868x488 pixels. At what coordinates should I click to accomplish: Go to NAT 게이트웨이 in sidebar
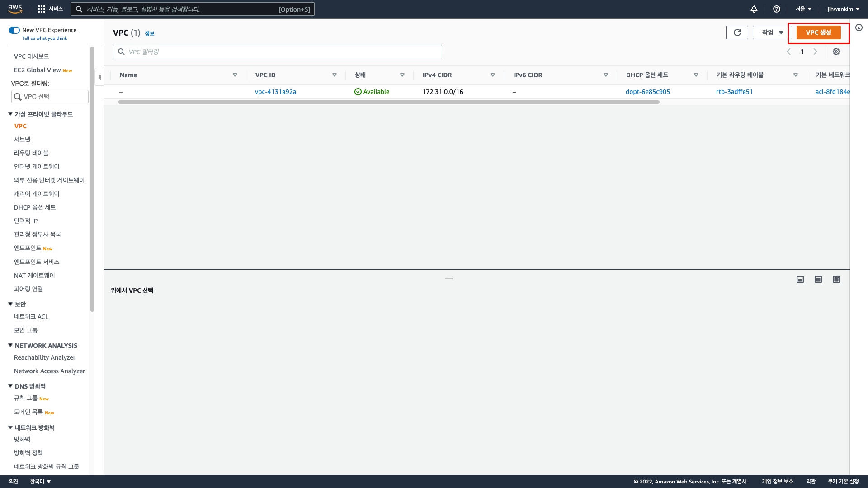[x=34, y=276]
